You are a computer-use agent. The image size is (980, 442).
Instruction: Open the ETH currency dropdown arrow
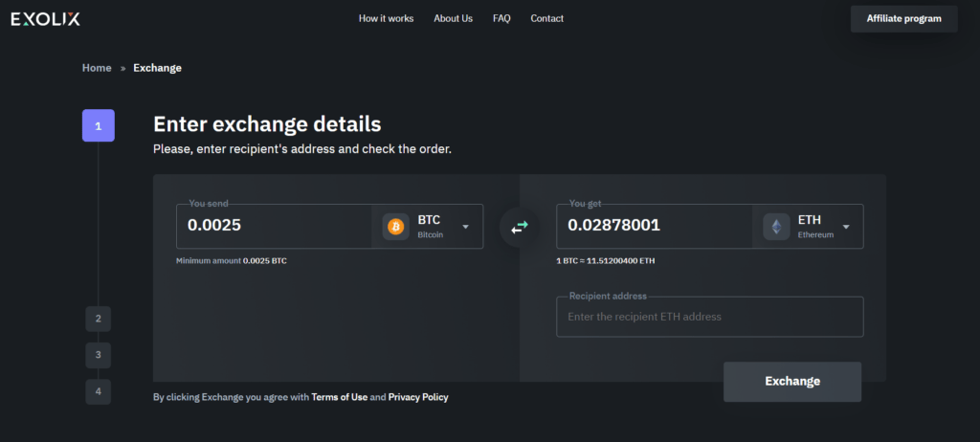[x=846, y=227]
